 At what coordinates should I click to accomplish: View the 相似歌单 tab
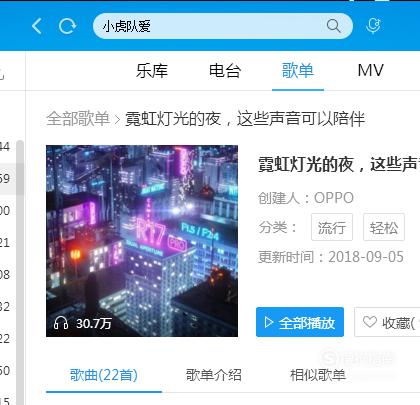[318, 375]
